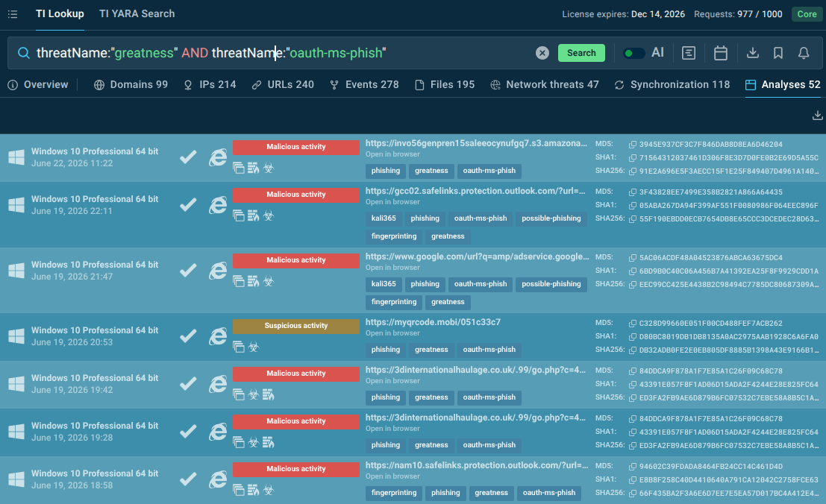Image resolution: width=826 pixels, height=504 pixels.
Task: Open the gcc02.safelinks.protection.outlook.com link
Action: click(x=475, y=191)
